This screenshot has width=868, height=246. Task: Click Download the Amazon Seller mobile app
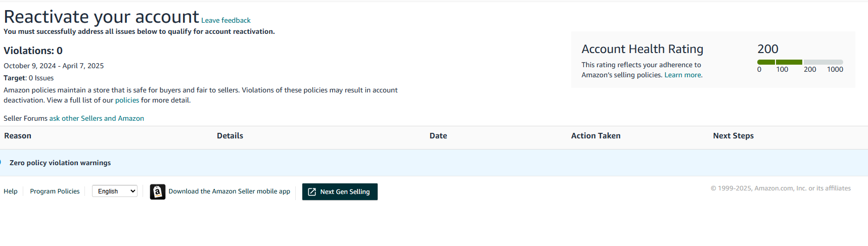tap(229, 191)
